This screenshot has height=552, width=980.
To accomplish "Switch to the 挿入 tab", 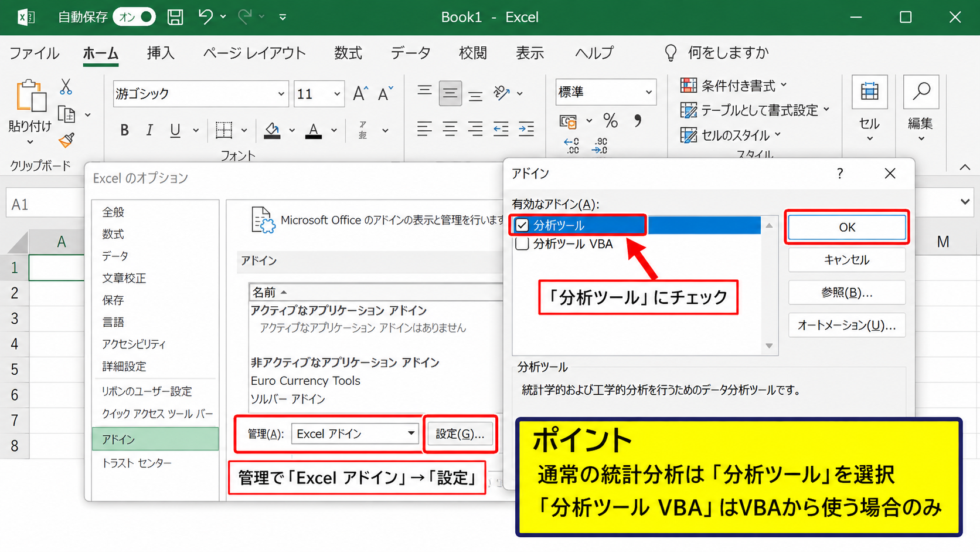I will [x=161, y=53].
